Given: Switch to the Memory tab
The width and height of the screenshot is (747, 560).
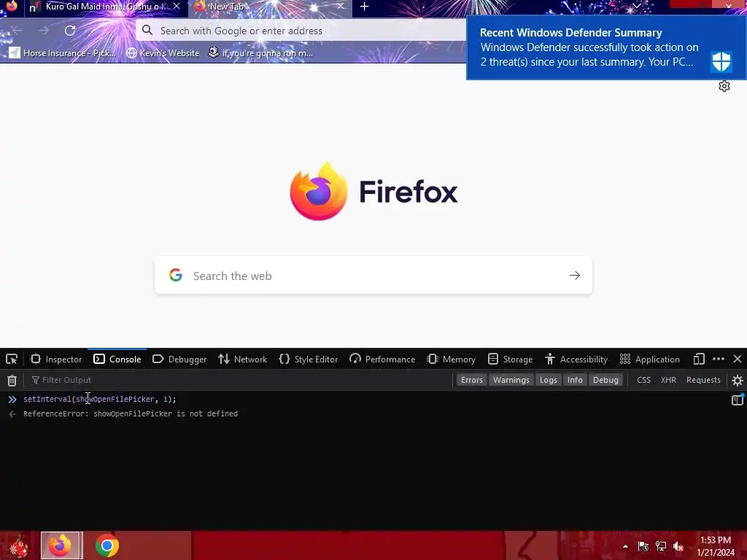Looking at the screenshot, I should [x=451, y=359].
